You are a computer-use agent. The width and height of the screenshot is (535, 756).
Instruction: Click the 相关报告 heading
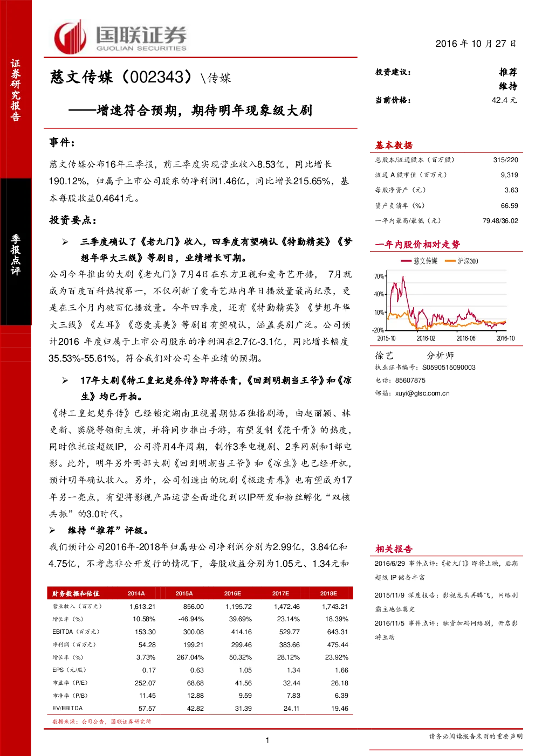394,549
